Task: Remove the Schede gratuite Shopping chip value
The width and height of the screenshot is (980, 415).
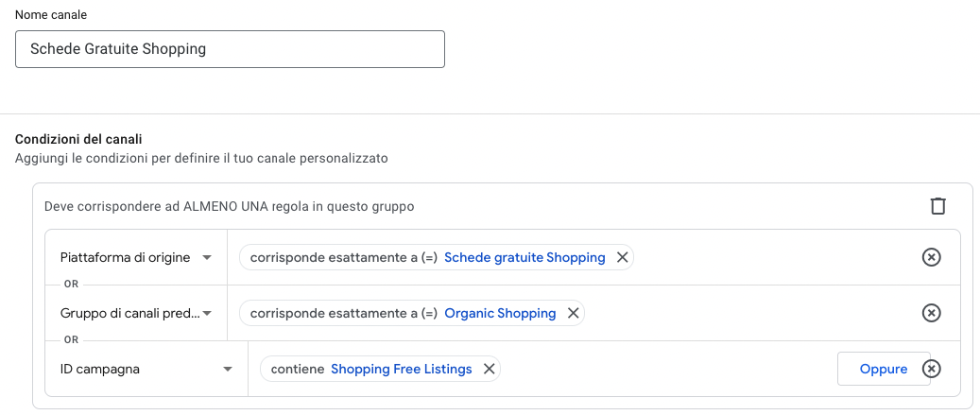Action: (622, 257)
